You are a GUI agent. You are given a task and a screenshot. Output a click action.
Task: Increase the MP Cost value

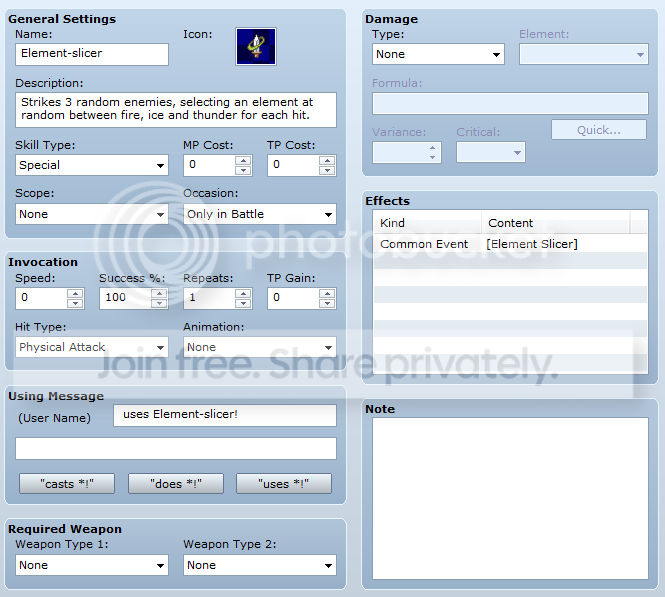[243, 161]
